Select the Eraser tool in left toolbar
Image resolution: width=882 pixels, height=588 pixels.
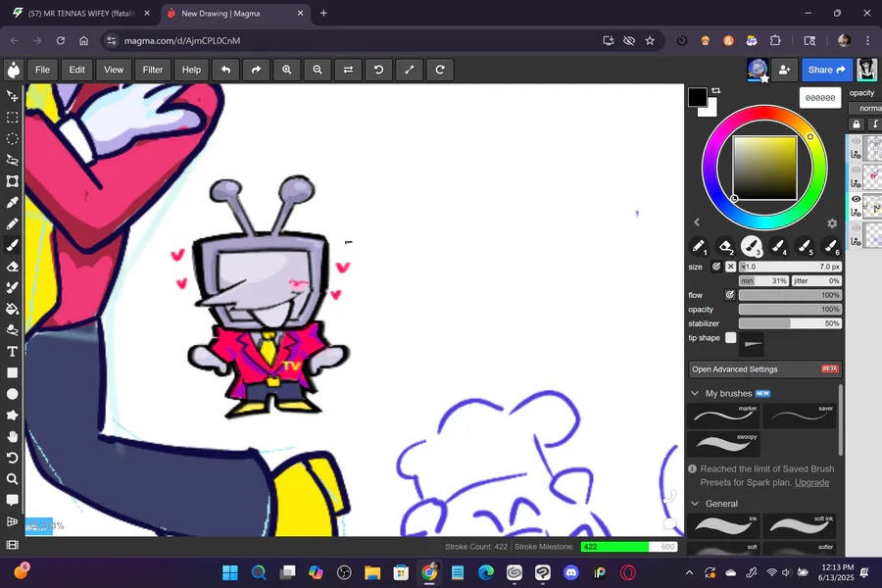13,267
